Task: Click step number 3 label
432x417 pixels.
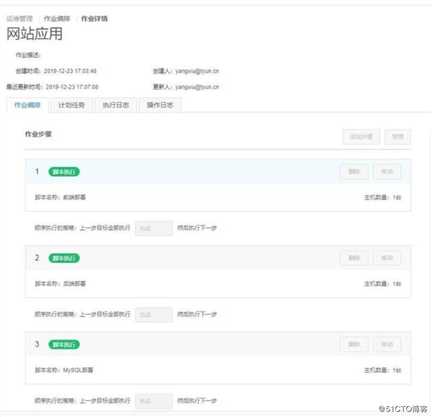Action: pyautogui.click(x=37, y=344)
